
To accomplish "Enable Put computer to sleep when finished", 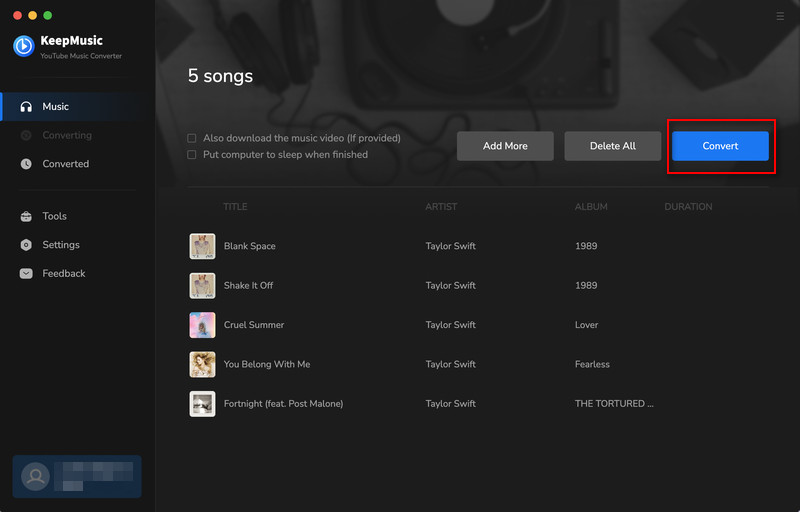I will click(x=192, y=155).
